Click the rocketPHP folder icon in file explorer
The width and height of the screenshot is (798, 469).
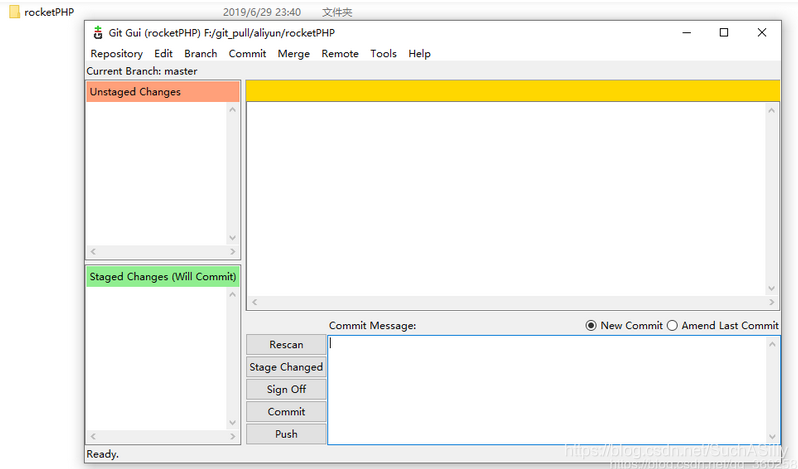(x=14, y=12)
